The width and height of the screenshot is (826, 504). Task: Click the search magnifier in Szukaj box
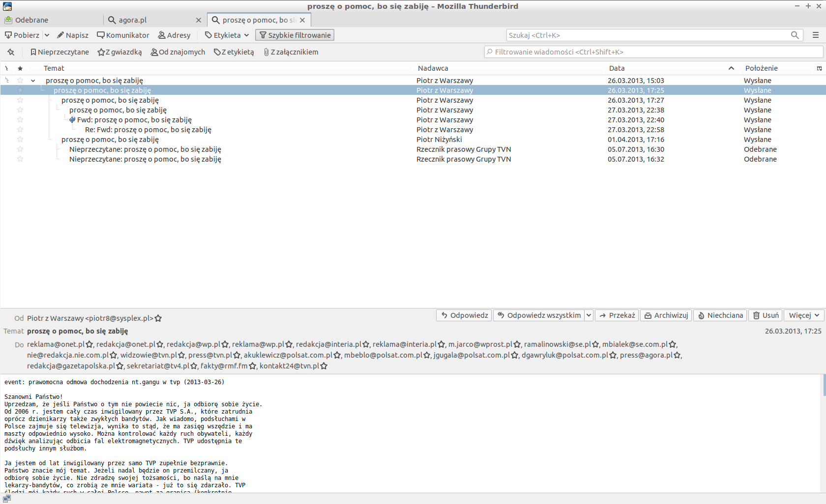point(795,35)
